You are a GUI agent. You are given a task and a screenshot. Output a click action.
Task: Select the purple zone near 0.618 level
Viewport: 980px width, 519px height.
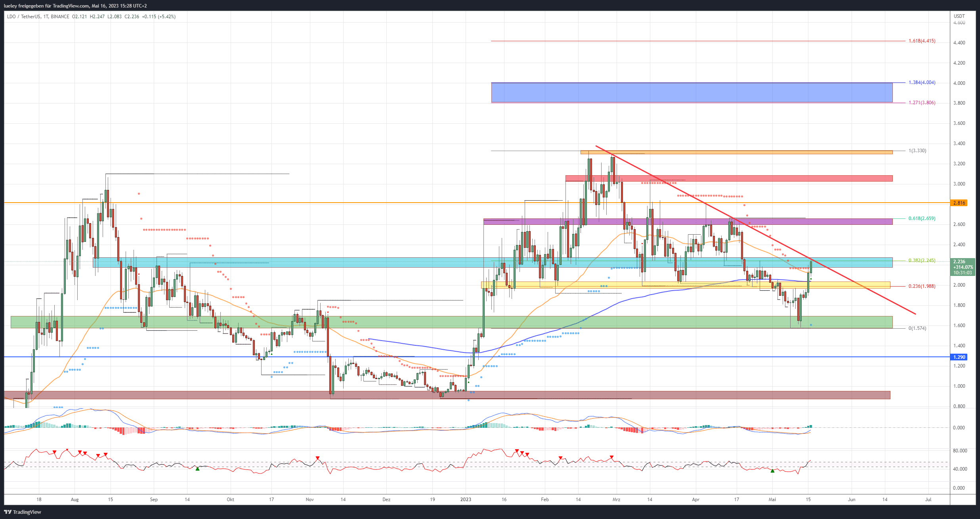(x=688, y=222)
